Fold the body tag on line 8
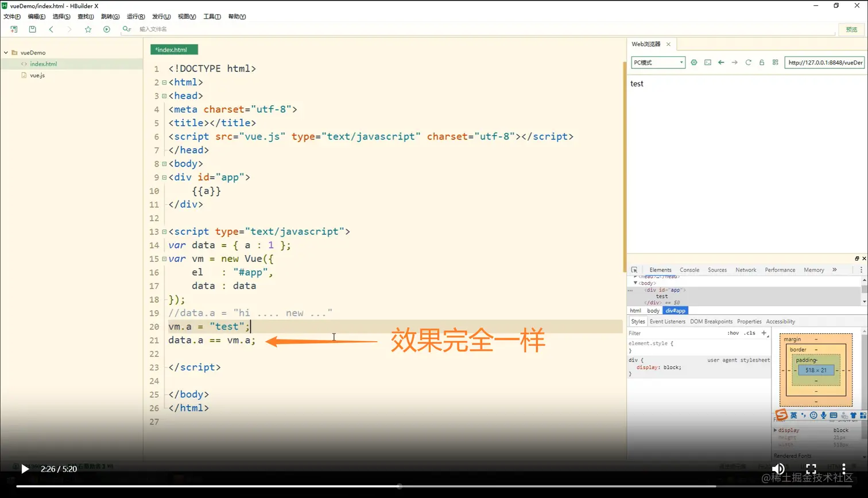The height and width of the screenshot is (498, 868). pyautogui.click(x=164, y=164)
